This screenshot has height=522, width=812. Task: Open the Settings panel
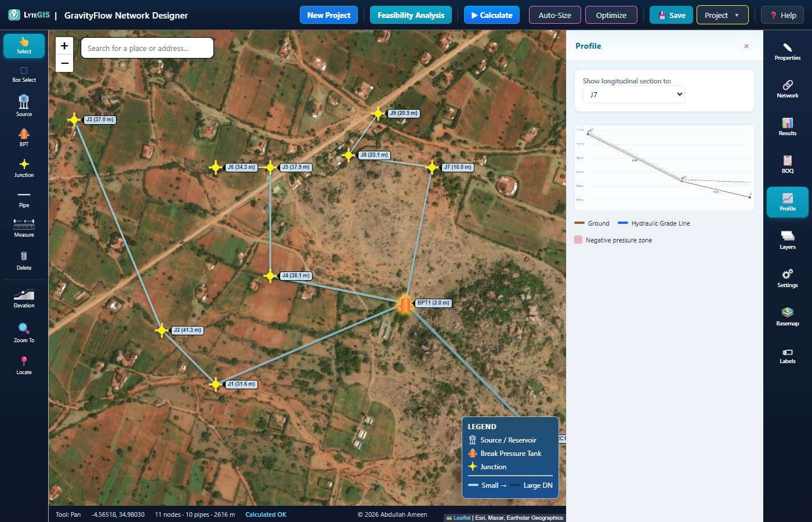pyautogui.click(x=787, y=278)
